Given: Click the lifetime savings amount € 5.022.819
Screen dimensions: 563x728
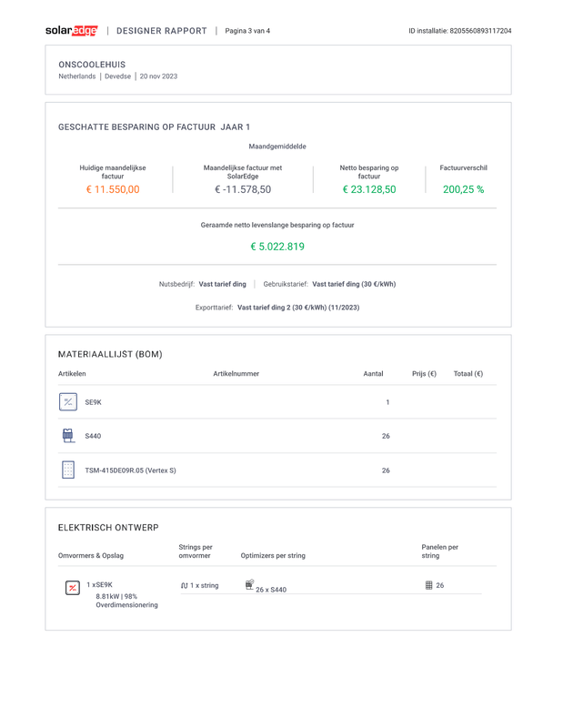Looking at the screenshot, I should (x=277, y=247).
